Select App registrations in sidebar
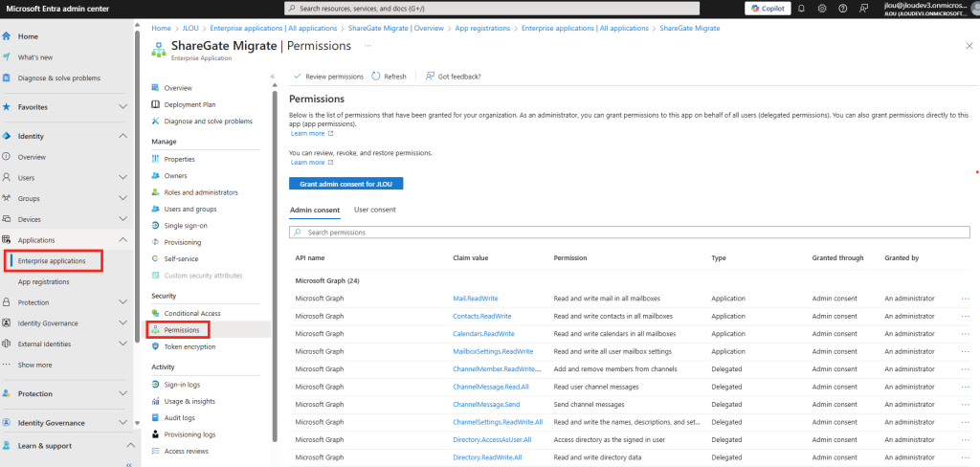The image size is (980, 467). pyautogui.click(x=44, y=282)
